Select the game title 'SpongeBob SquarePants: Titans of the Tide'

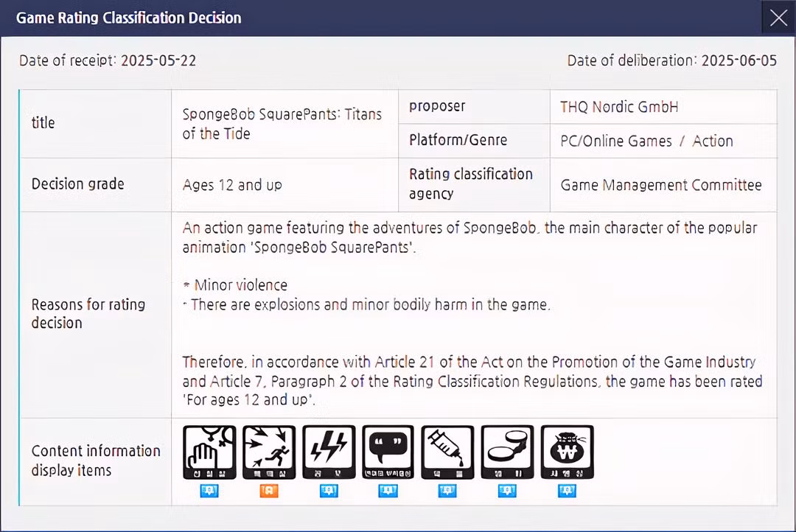tap(282, 124)
